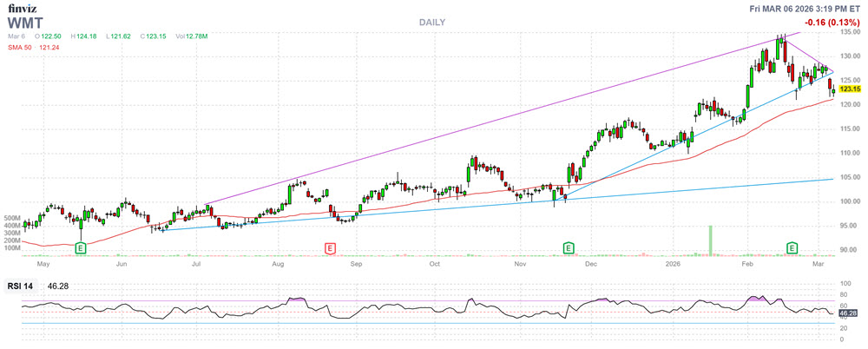Click the 135.00 level on the price axis
868x349 pixels.
tap(849, 32)
